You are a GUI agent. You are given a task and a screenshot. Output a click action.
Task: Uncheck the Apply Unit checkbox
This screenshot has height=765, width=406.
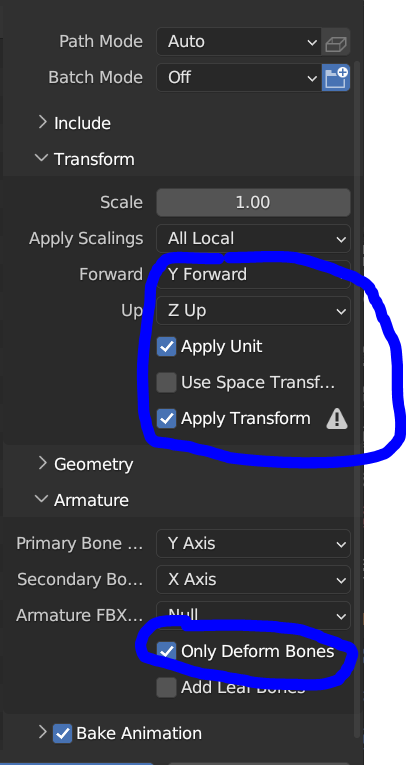(x=166, y=347)
